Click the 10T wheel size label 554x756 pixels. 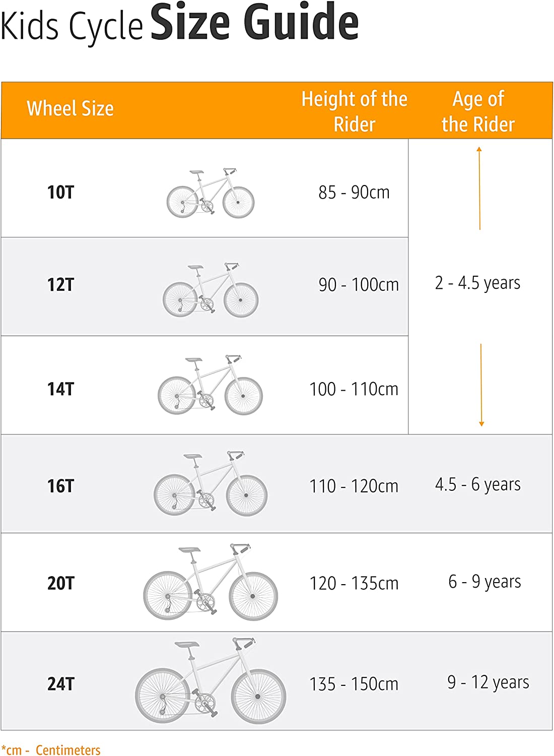click(60, 192)
